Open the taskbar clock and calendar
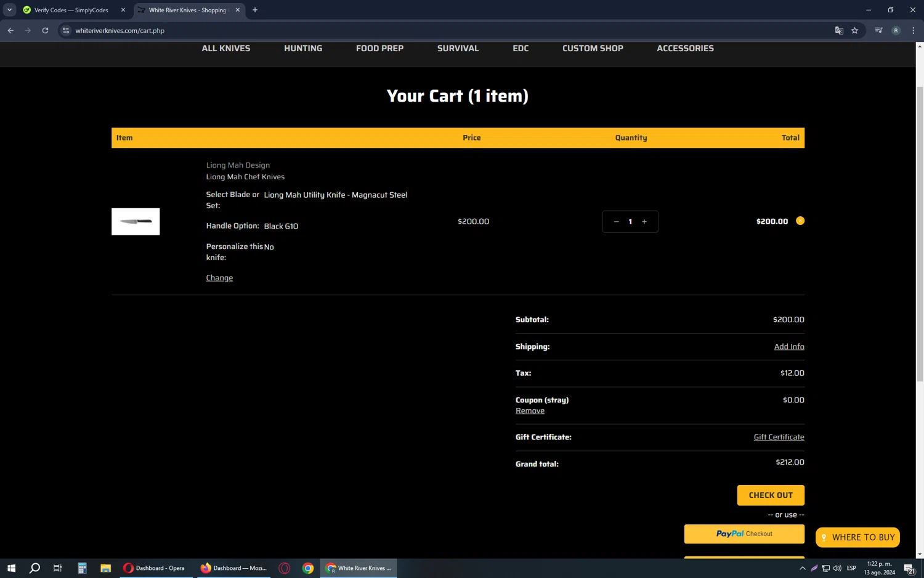This screenshot has width=924, height=578. pyautogui.click(x=880, y=568)
